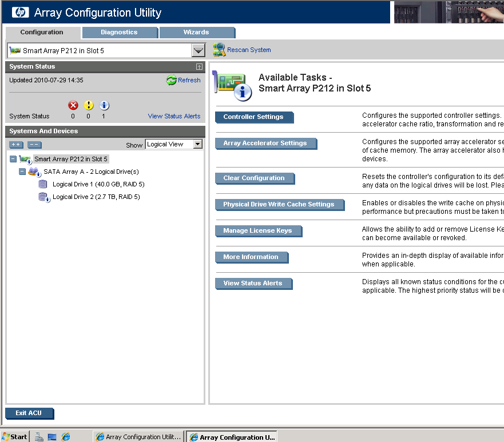Viewport: 504px width, 442px height.
Task: Select SATA Array A - 2 Logical Drive(s)
Action: click(x=92, y=172)
